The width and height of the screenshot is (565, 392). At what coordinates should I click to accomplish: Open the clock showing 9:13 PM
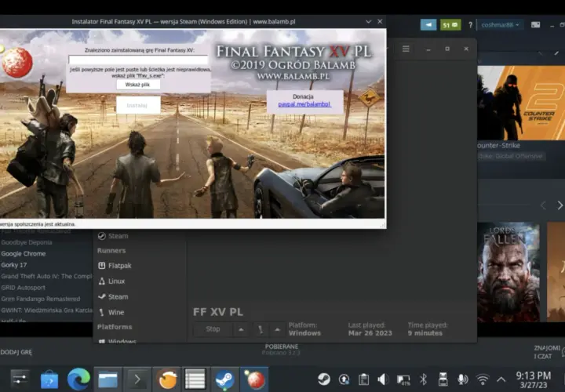pos(534,379)
